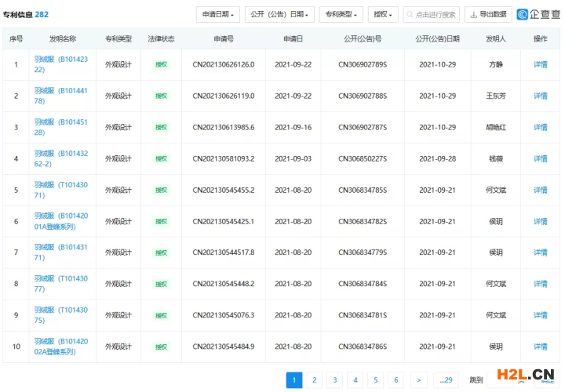The width and height of the screenshot is (565, 392).
Task: Go to page 2 of results
Action: click(314, 380)
